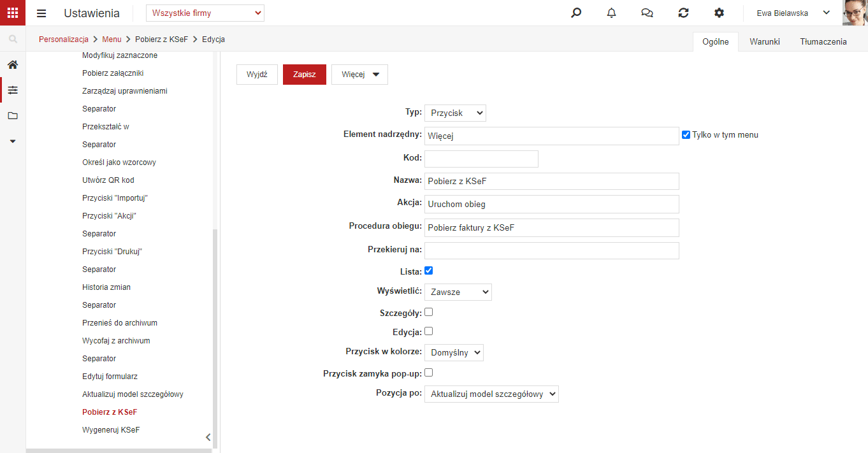The height and width of the screenshot is (453, 868).
Task: Open the apps grid launcher icon
Action: click(x=13, y=13)
